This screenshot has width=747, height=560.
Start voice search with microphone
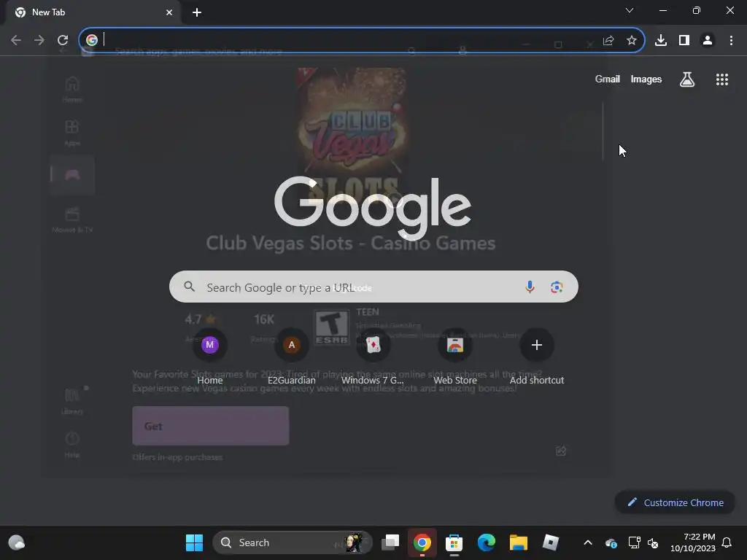click(530, 287)
